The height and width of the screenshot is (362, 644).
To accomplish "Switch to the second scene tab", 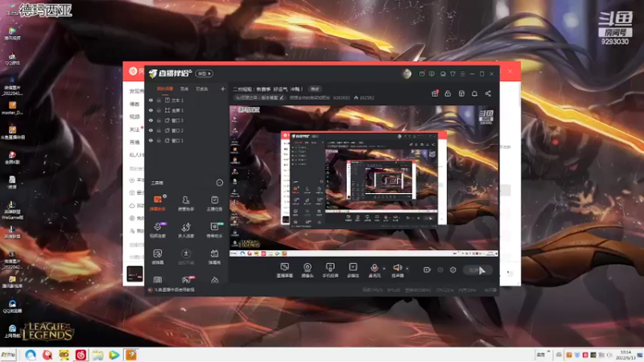I will pos(184,88).
